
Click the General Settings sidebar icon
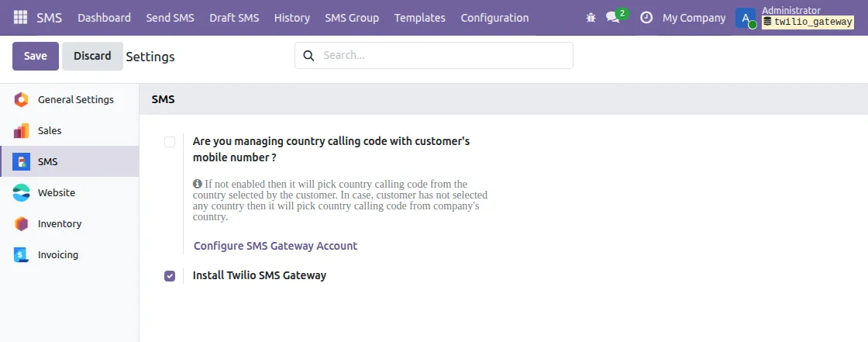[21, 100]
